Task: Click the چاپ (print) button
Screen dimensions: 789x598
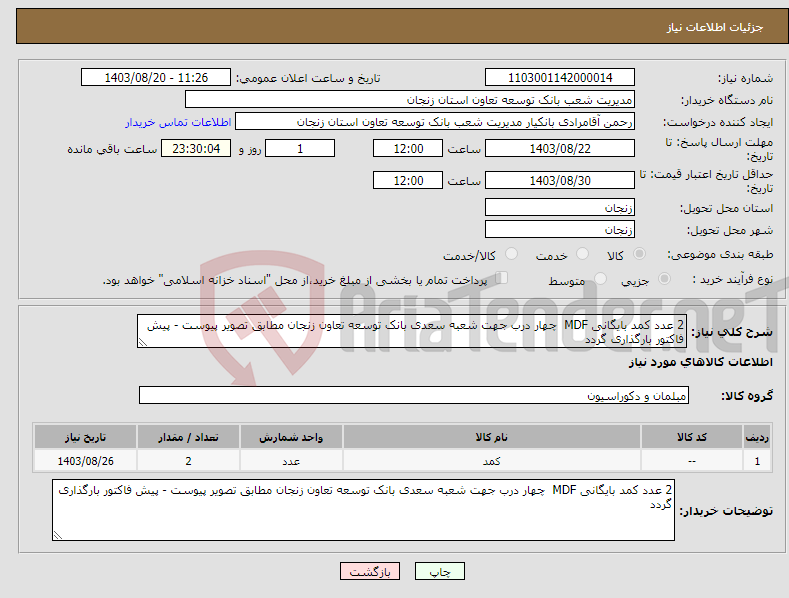Action: pos(440,571)
